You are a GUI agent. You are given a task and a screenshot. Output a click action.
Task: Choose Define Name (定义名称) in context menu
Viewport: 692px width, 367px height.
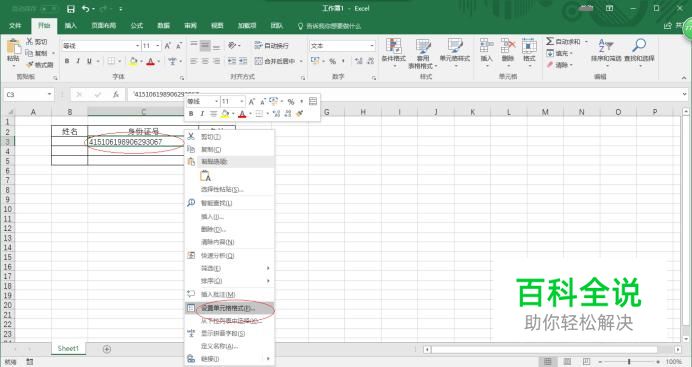click(x=230, y=346)
